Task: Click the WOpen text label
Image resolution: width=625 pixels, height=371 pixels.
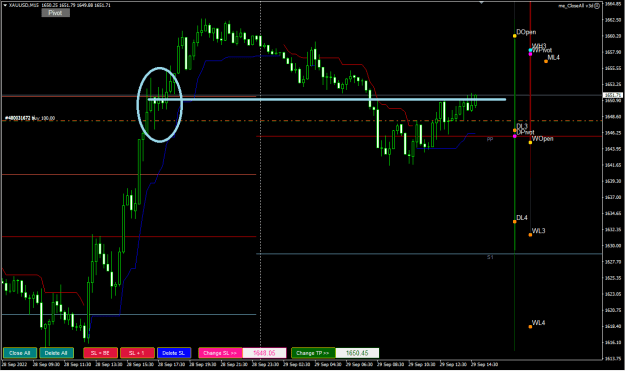Action: coord(542,139)
